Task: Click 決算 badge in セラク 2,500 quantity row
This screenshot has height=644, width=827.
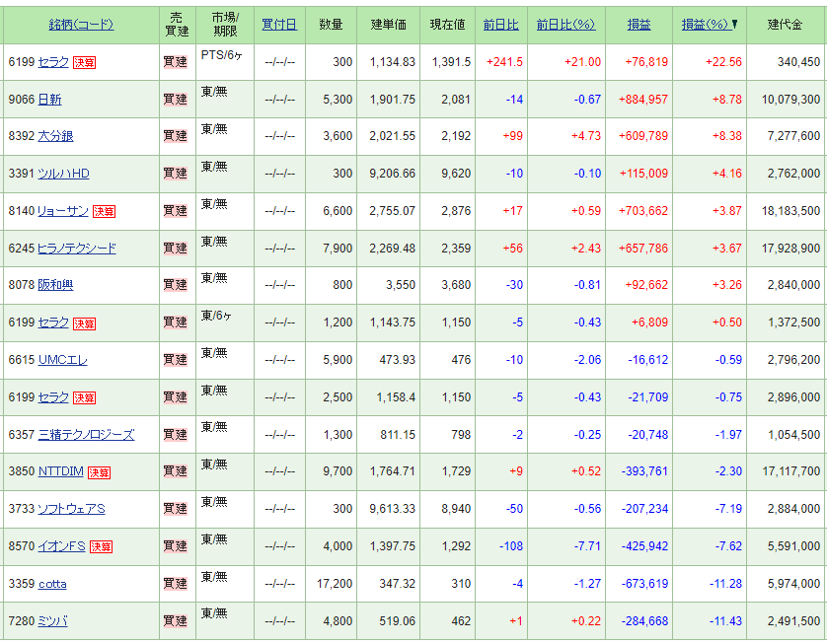Action: coord(84,397)
